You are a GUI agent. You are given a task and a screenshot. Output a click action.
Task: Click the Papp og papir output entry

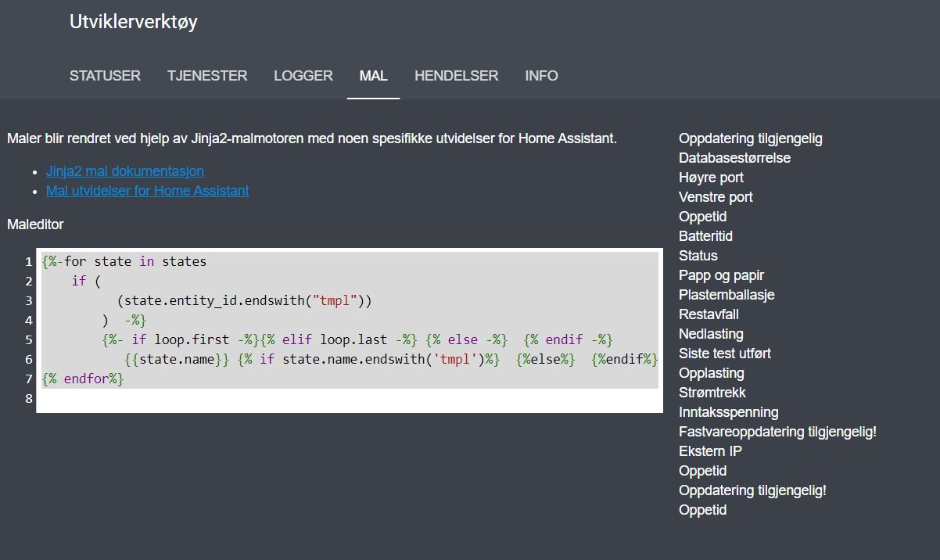click(721, 275)
